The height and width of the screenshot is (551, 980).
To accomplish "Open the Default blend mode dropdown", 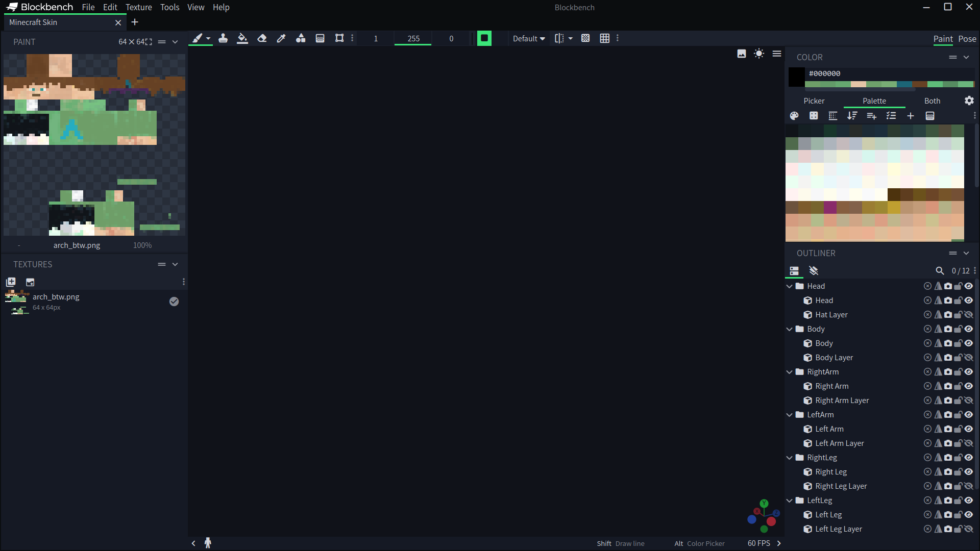I will 529,39.
